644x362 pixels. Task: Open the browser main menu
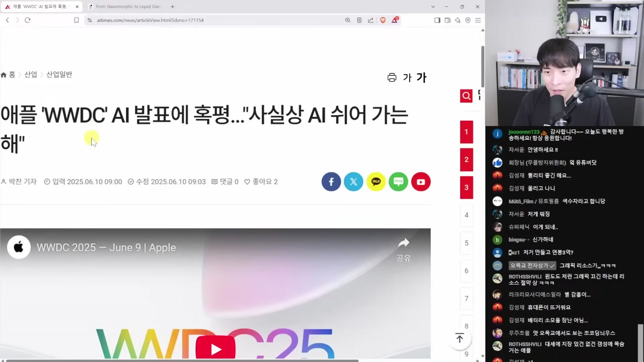coord(478,20)
